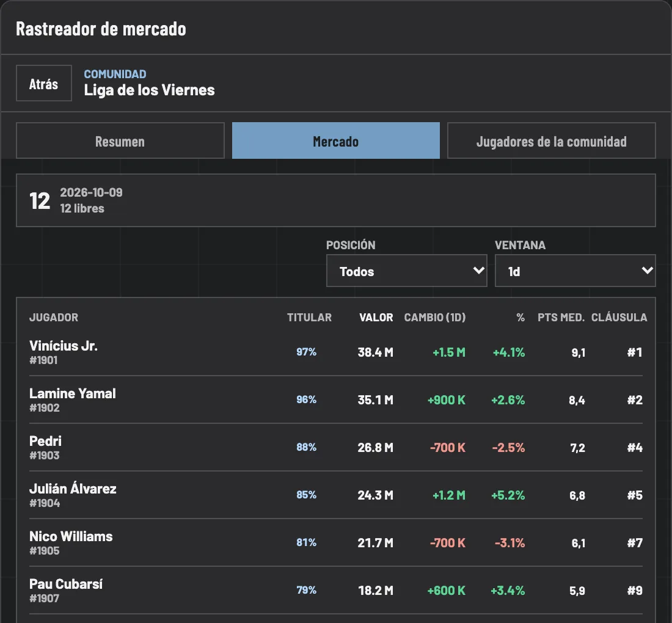Click the -2.5% percentage
This screenshot has height=623, width=672.
pyautogui.click(x=508, y=447)
